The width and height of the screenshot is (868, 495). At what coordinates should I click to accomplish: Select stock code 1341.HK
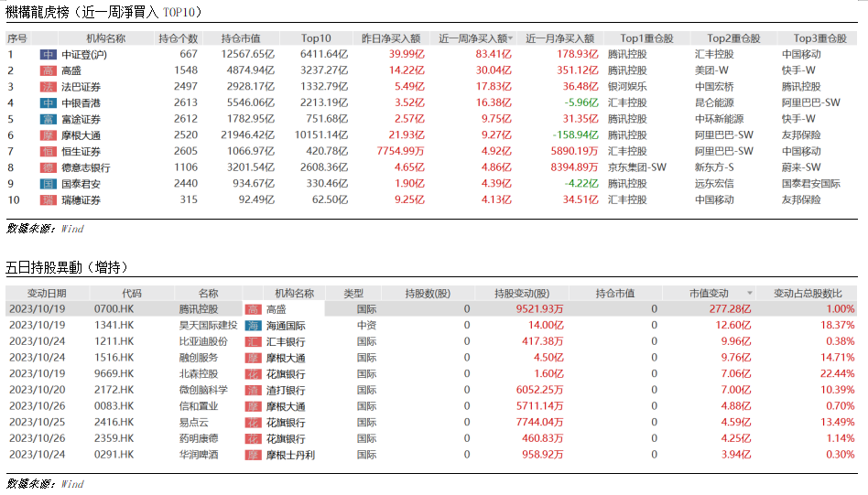[x=114, y=325]
